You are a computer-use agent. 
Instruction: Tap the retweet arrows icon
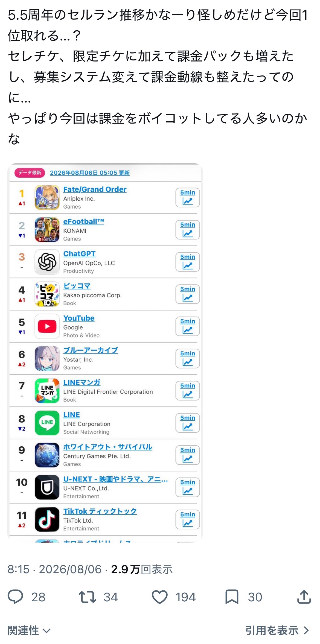pos(88,597)
